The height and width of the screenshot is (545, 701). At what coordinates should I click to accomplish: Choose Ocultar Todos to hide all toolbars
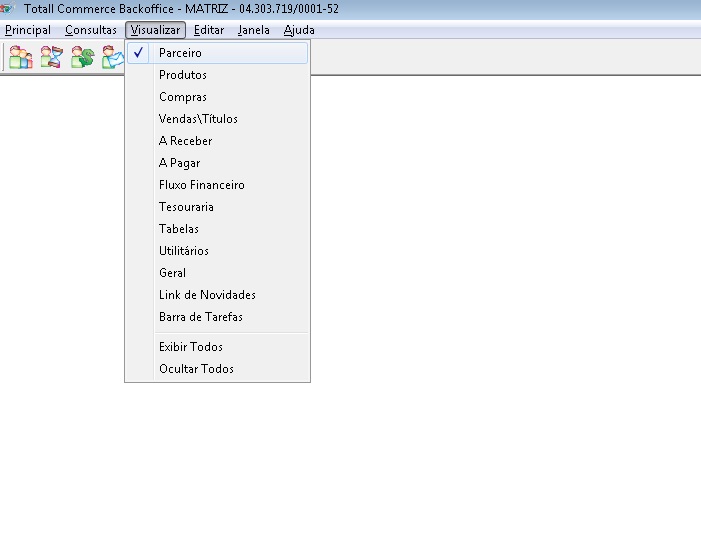coord(217,368)
